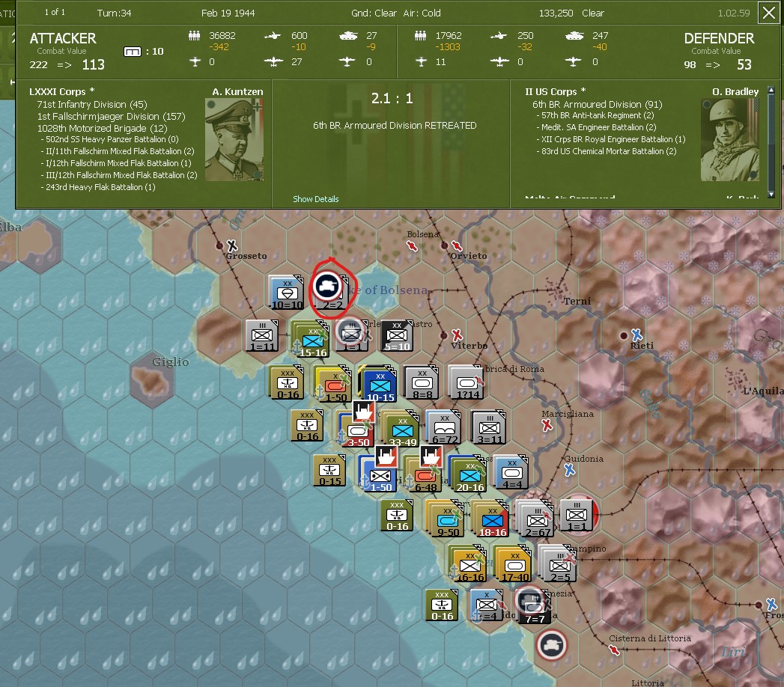Click 6th BR Armoured Division (91) entry
The image size is (784, 687).
click(597, 105)
